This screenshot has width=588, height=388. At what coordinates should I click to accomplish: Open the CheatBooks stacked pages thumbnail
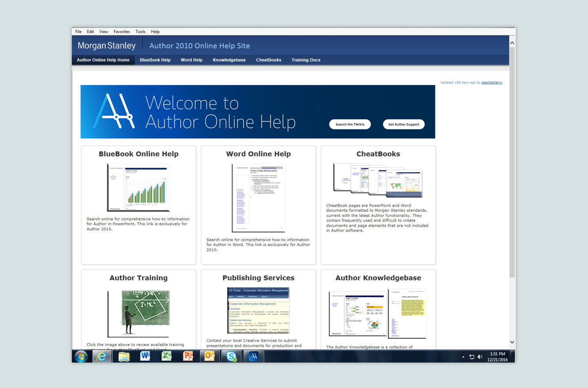point(378,180)
